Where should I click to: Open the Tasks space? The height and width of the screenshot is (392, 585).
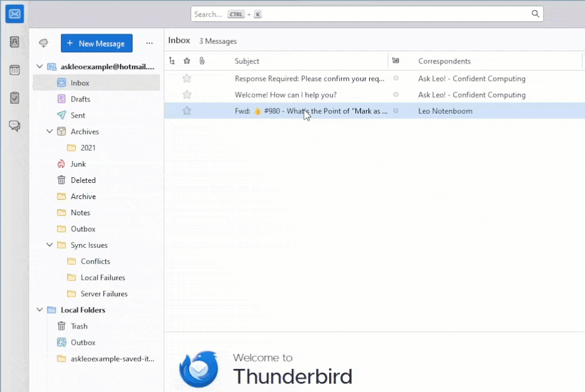(14, 98)
